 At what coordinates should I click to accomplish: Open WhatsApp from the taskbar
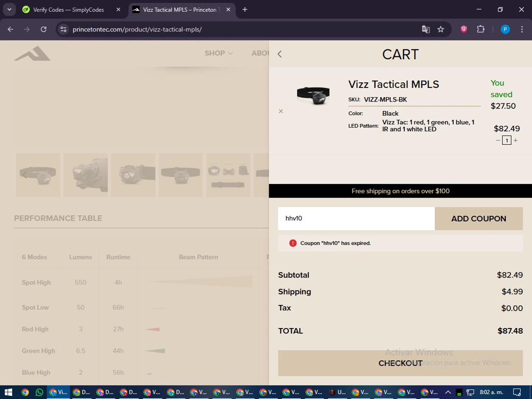coord(39,392)
